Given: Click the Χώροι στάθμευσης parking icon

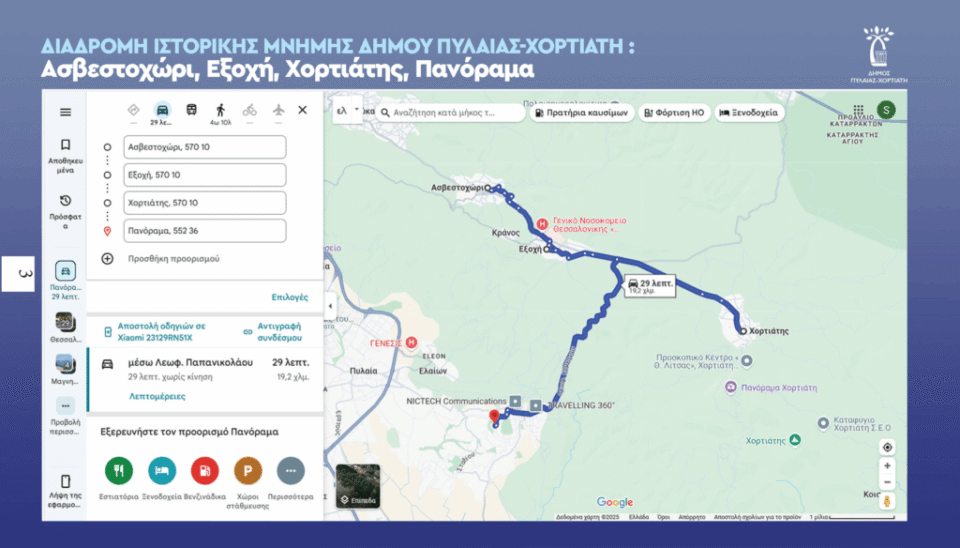Looking at the screenshot, I should 248,471.
